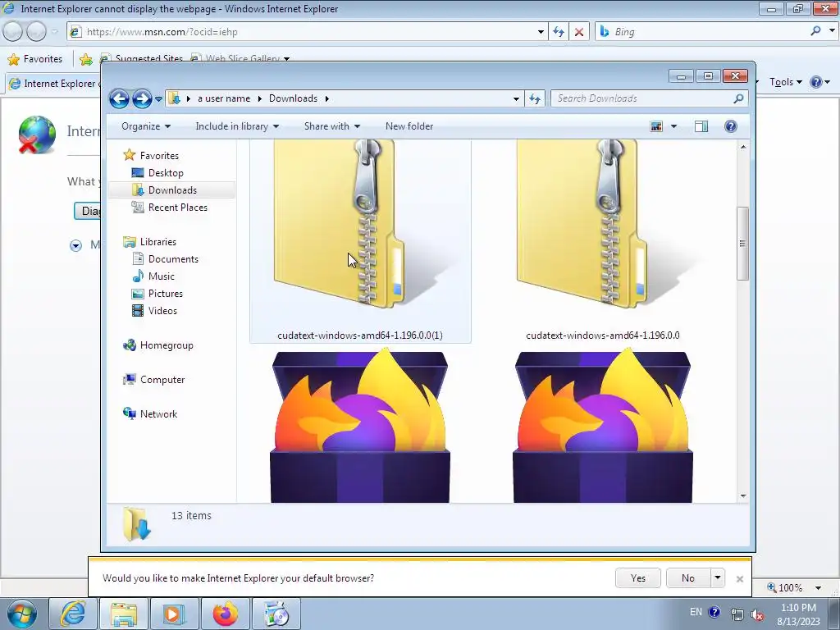
Task: Select Libraries in the navigation pane
Action: (x=158, y=242)
